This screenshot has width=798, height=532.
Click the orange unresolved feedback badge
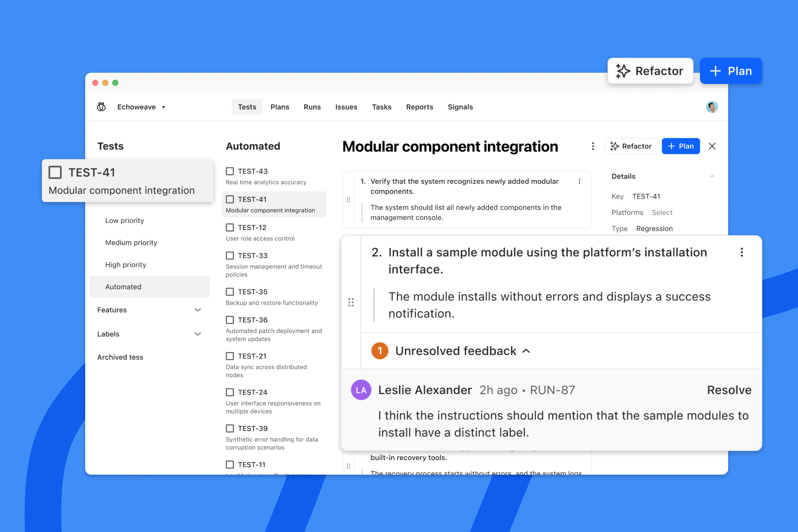(x=379, y=351)
